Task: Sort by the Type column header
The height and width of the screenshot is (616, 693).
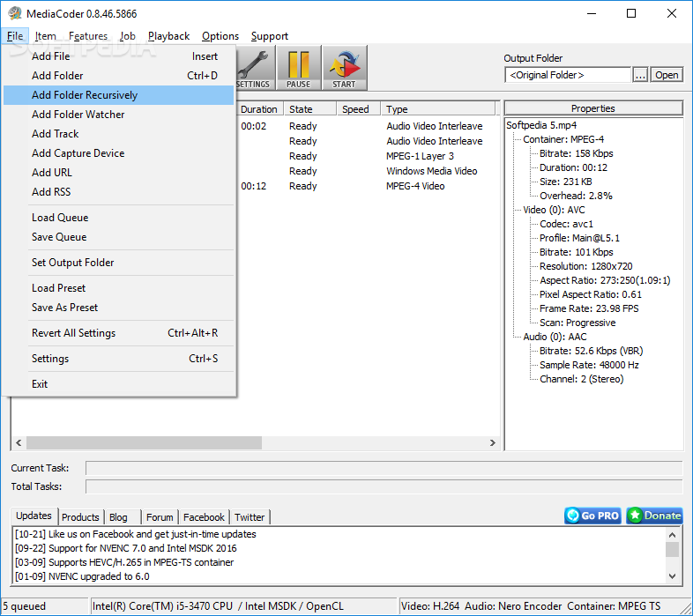Action: [x=437, y=109]
